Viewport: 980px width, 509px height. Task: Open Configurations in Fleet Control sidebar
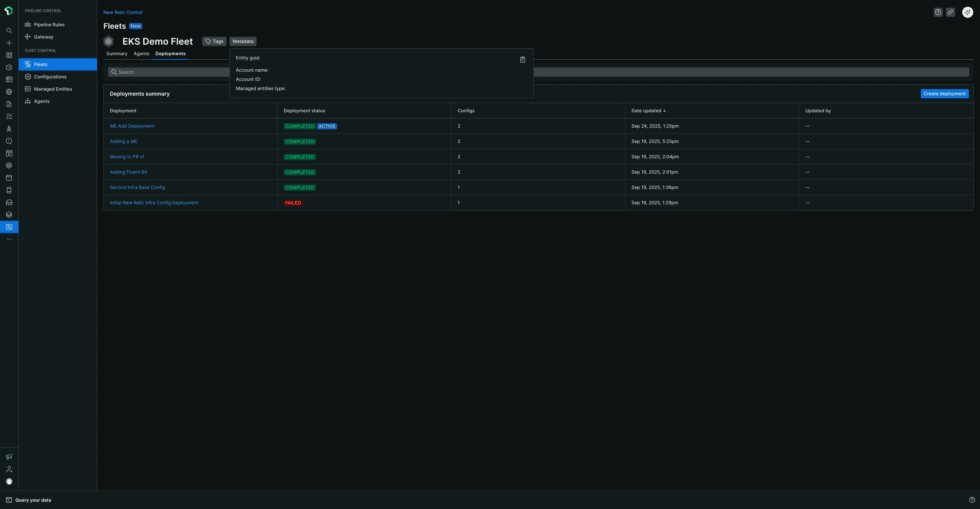pyautogui.click(x=50, y=77)
